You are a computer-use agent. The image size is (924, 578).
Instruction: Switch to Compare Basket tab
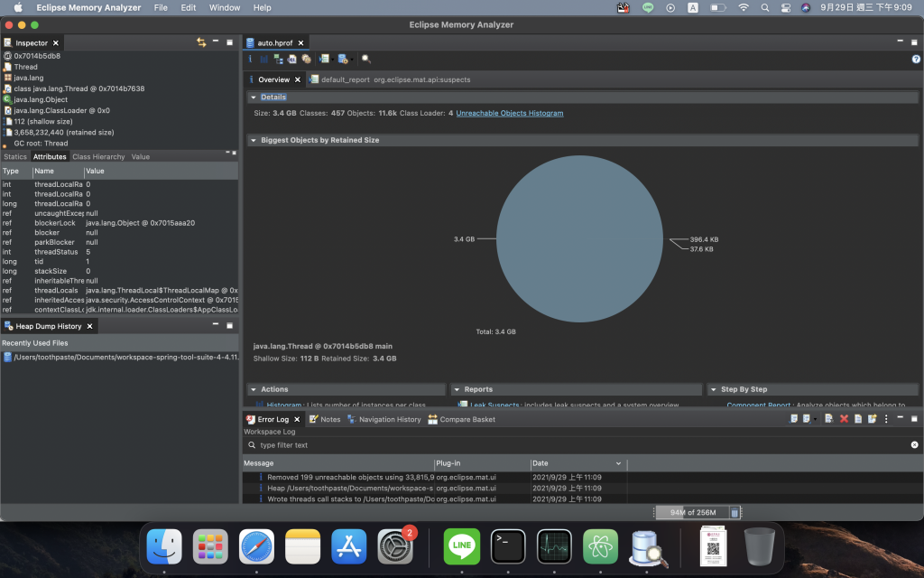(461, 419)
